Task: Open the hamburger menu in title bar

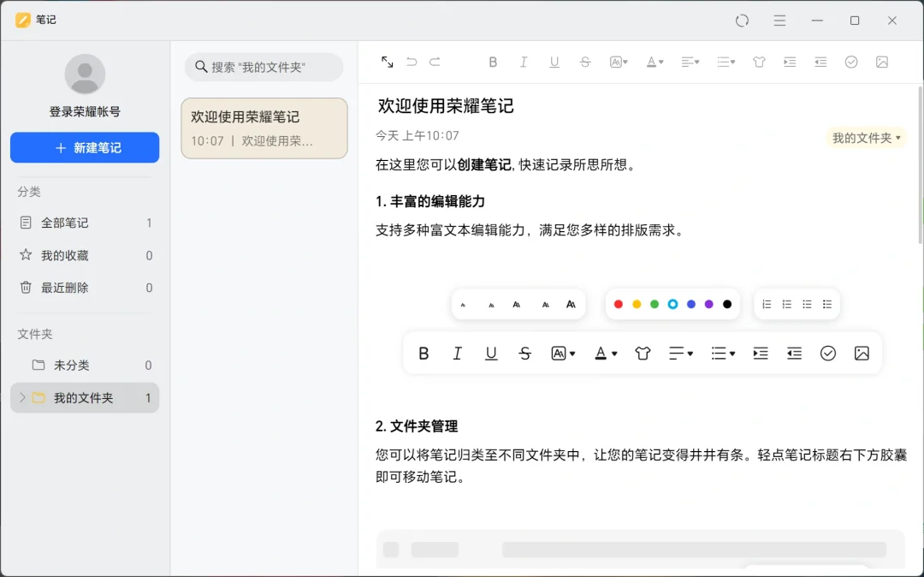Action: tap(779, 21)
